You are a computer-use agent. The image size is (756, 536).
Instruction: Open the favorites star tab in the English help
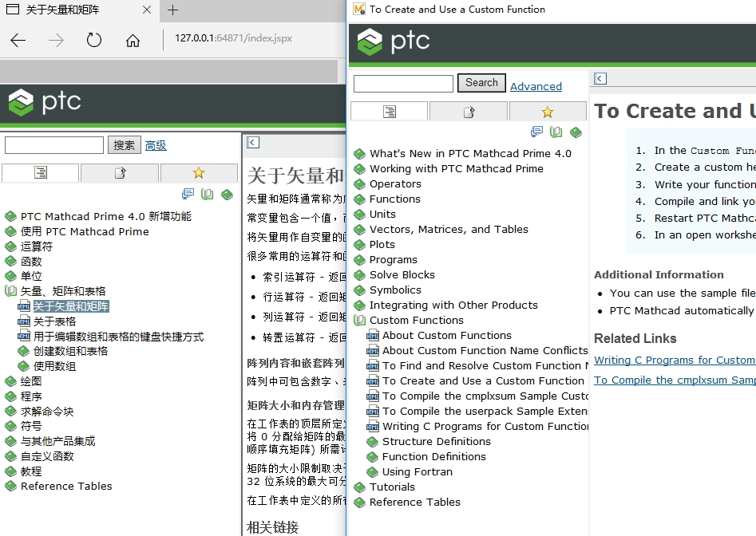(x=548, y=111)
